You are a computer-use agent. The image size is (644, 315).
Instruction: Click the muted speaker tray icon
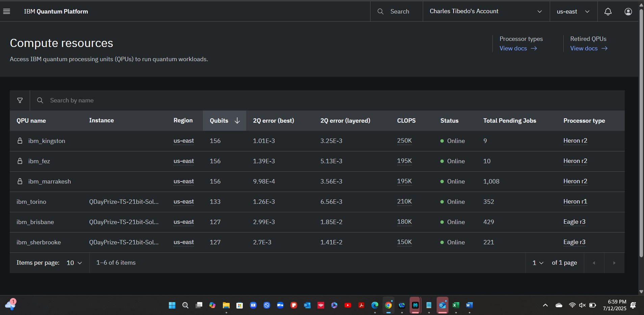pos(582,305)
